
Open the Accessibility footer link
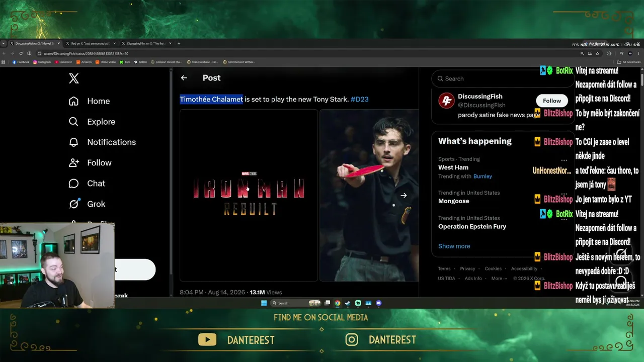(x=524, y=268)
